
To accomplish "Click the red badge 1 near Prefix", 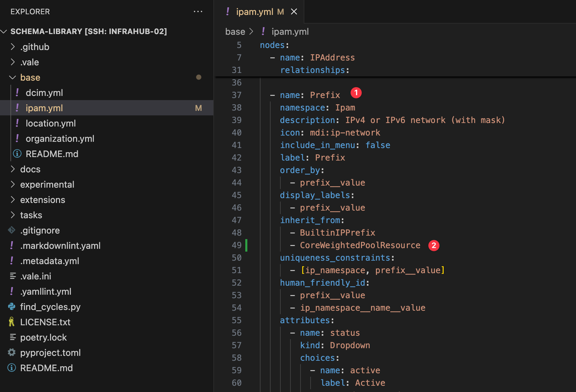I will 356,93.
